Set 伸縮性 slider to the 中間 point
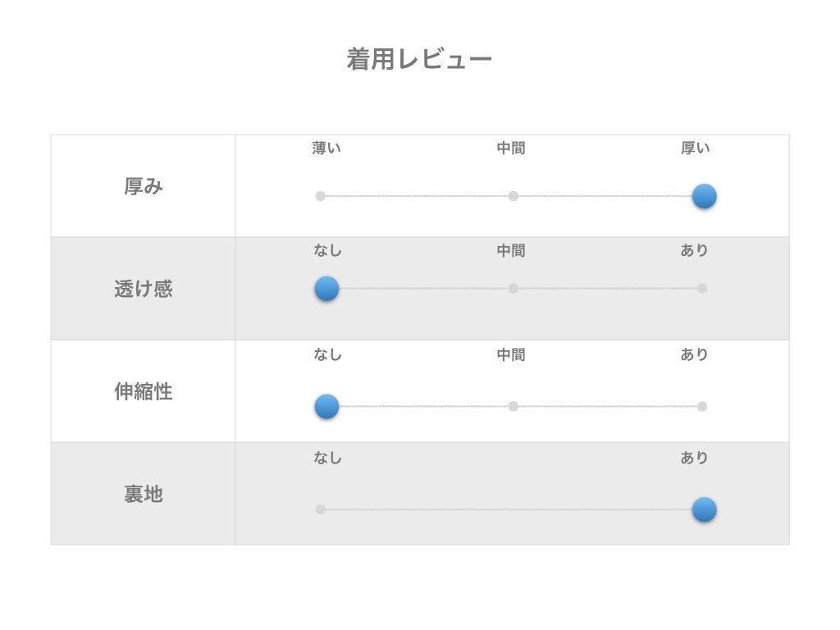The image size is (840, 630). click(513, 406)
